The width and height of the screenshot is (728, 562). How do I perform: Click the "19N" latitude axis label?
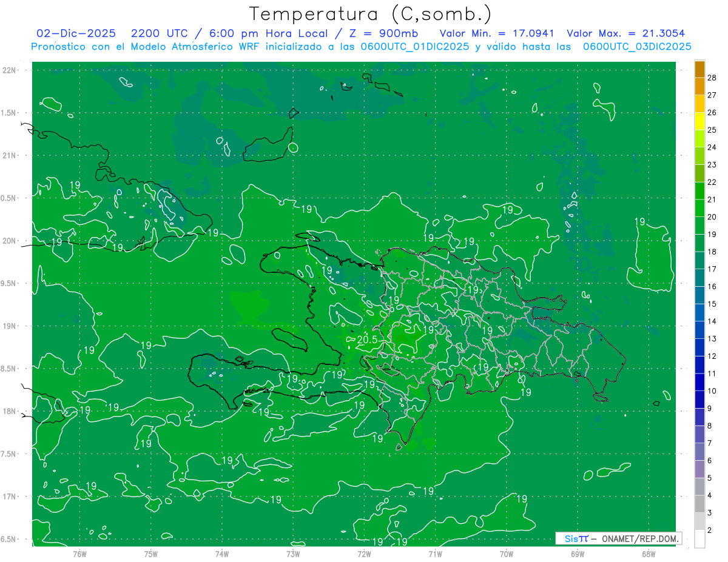[9, 326]
